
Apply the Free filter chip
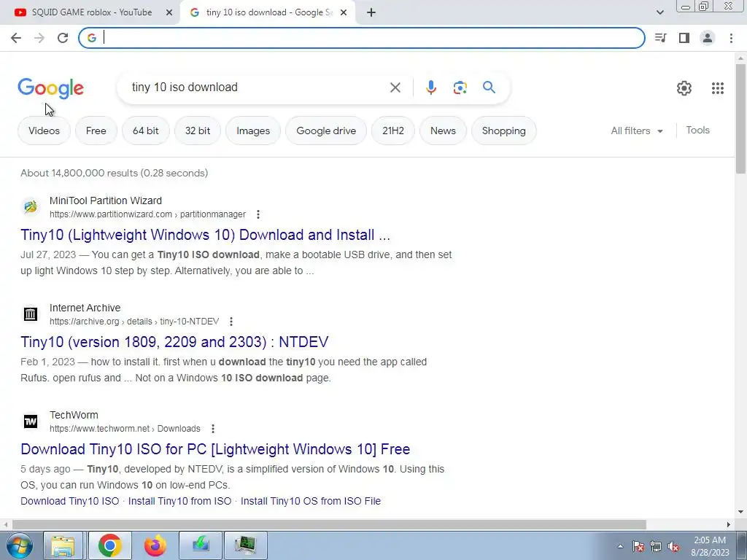click(x=96, y=131)
